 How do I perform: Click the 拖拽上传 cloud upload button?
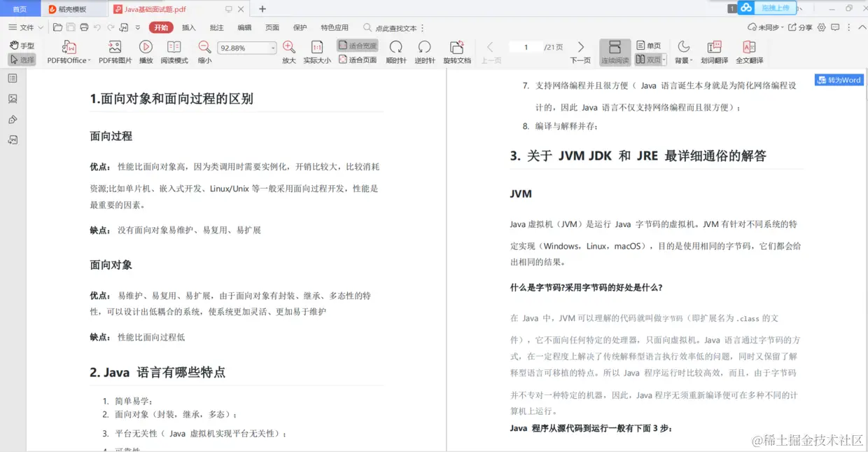[766, 8]
